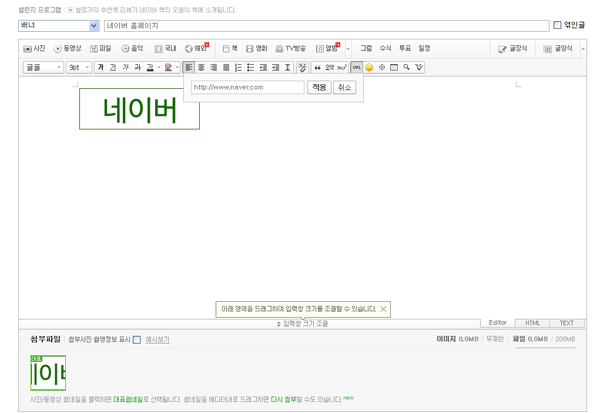The width and height of the screenshot is (600, 413).
Task: Toggle the URL link button
Action: tap(357, 67)
